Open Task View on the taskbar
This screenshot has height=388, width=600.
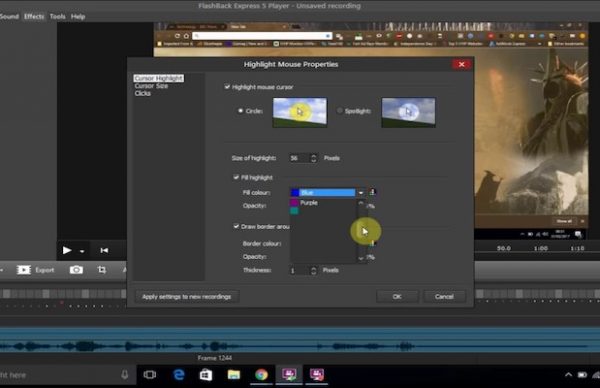(x=150, y=375)
